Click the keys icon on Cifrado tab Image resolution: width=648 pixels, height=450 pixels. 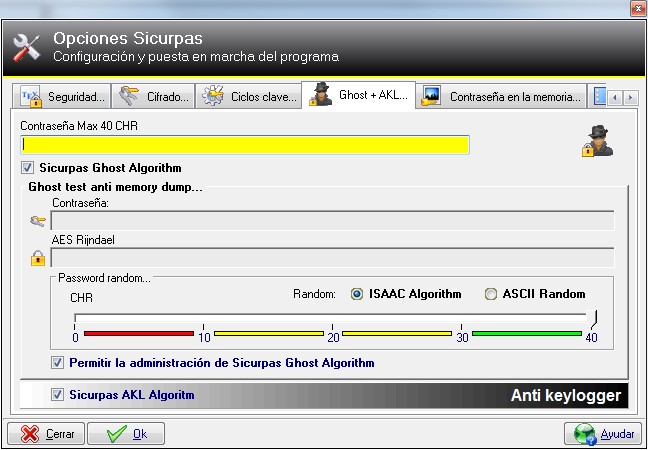coord(128,97)
